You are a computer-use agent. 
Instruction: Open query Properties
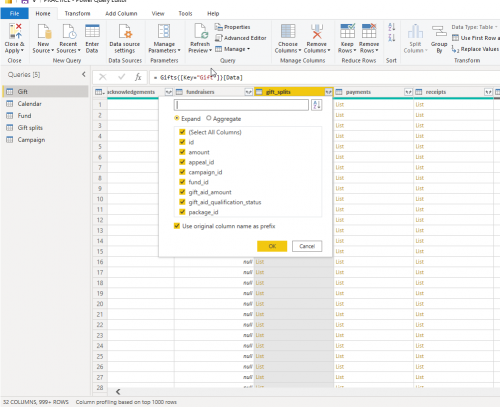tap(232, 27)
